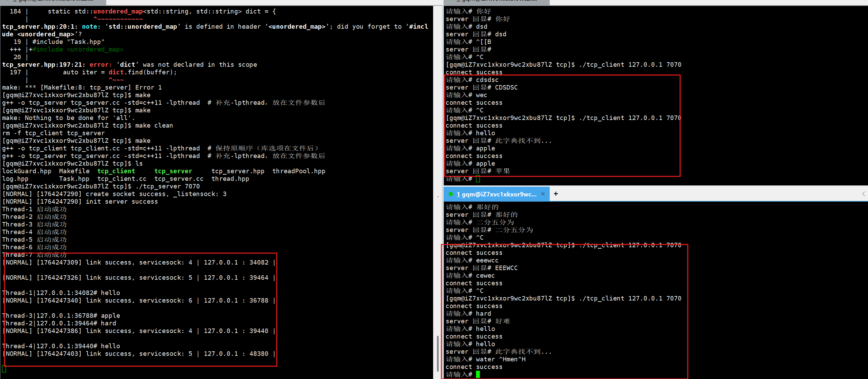Click the './tcp_server 7070' command line

(x=167, y=186)
